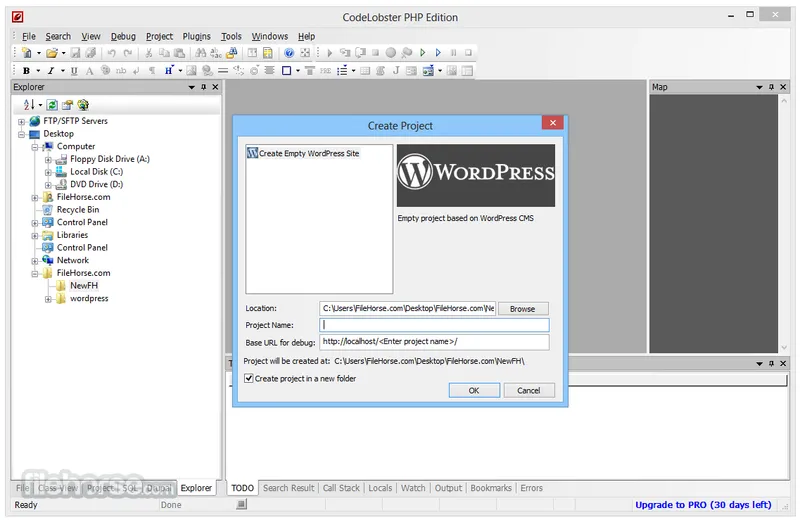Confirm Create Project with OK

474,390
